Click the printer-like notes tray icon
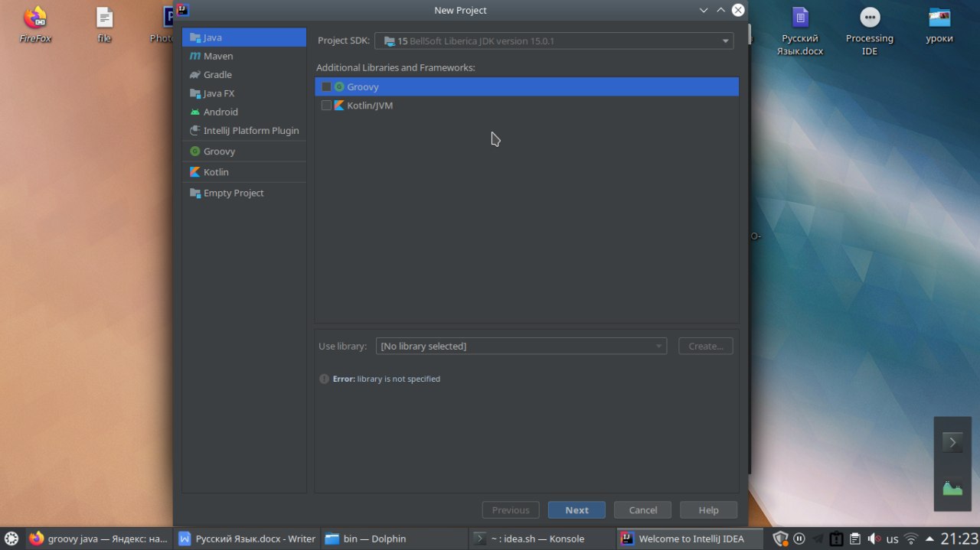 click(x=855, y=539)
